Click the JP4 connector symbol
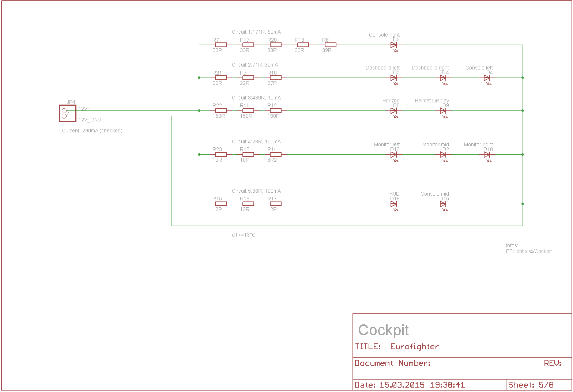The width and height of the screenshot is (573, 392). (x=68, y=113)
